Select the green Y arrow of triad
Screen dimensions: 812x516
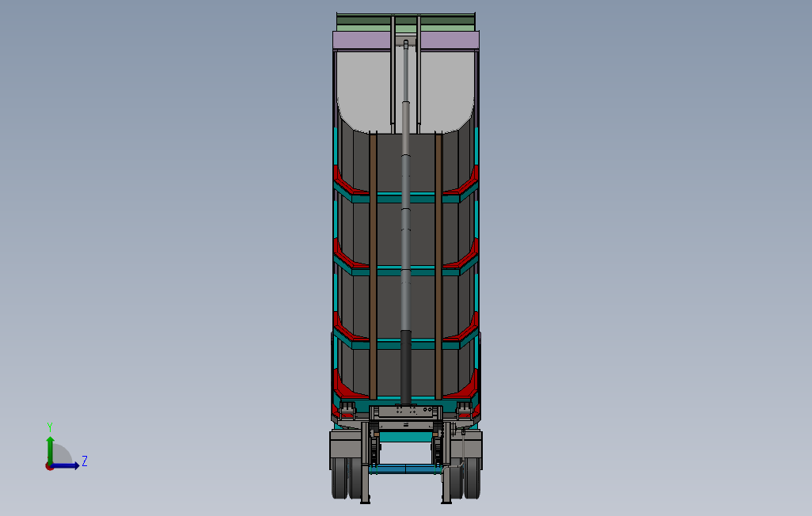[50, 450]
